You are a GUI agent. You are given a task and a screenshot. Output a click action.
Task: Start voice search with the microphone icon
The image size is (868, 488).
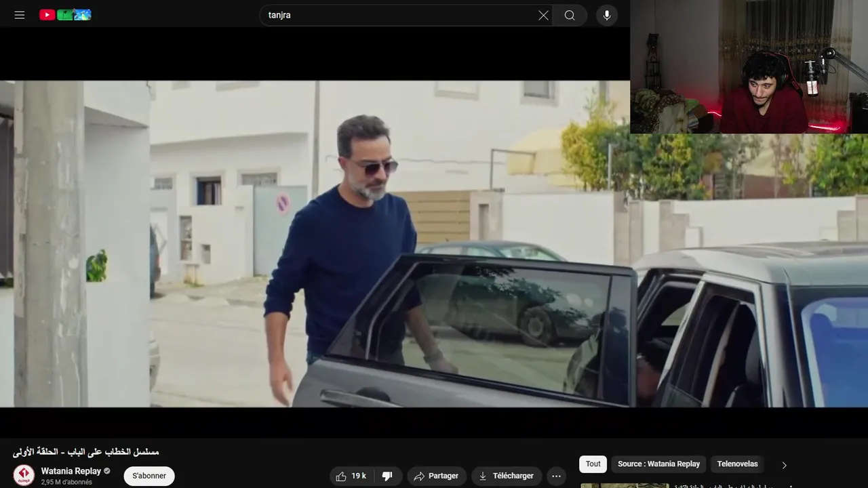click(x=607, y=15)
